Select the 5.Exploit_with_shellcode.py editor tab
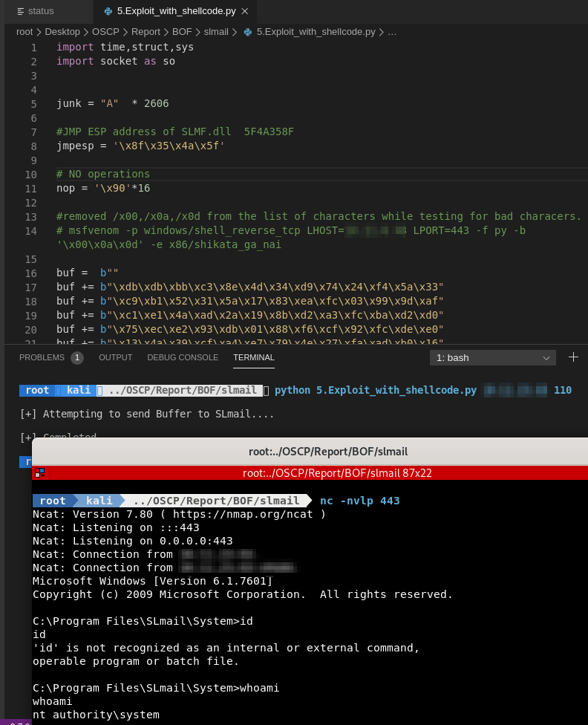The height and width of the screenshot is (725, 588). tap(176, 11)
